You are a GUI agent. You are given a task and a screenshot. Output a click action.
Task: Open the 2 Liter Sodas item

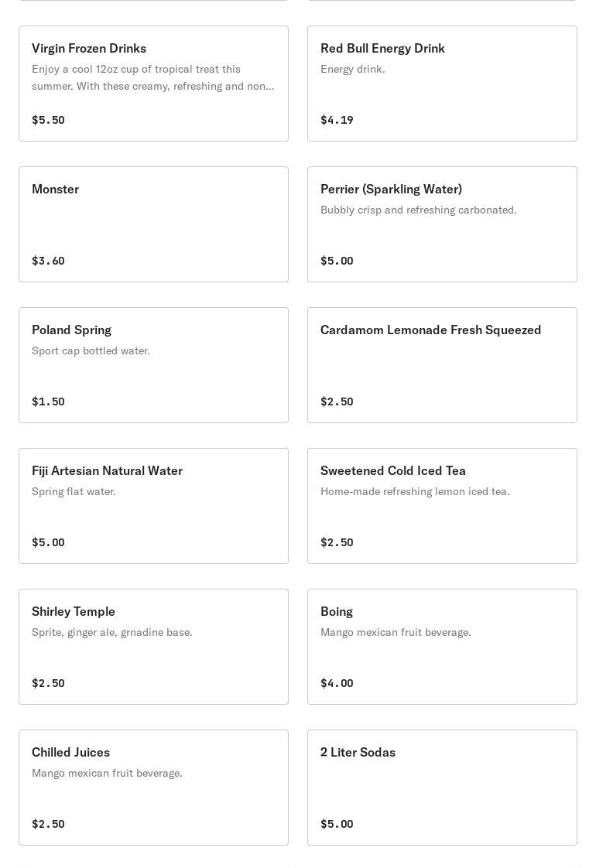coord(442,788)
